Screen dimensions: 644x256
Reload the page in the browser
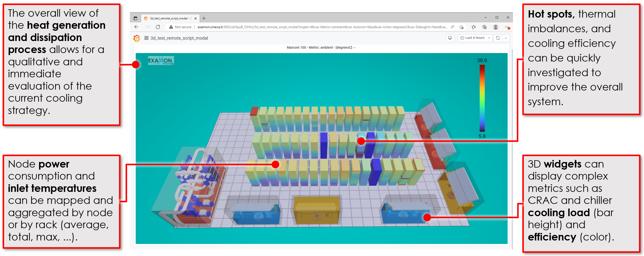click(158, 27)
